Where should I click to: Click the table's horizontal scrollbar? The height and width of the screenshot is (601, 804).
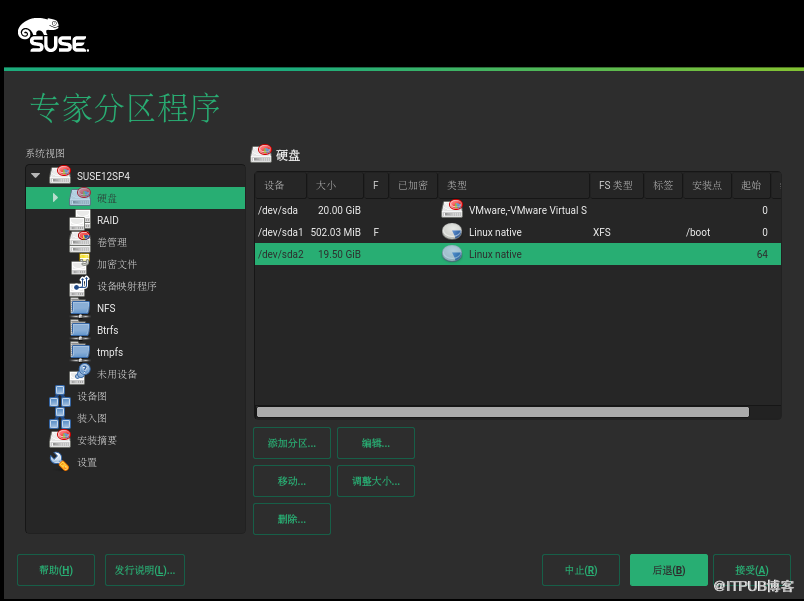coord(502,412)
